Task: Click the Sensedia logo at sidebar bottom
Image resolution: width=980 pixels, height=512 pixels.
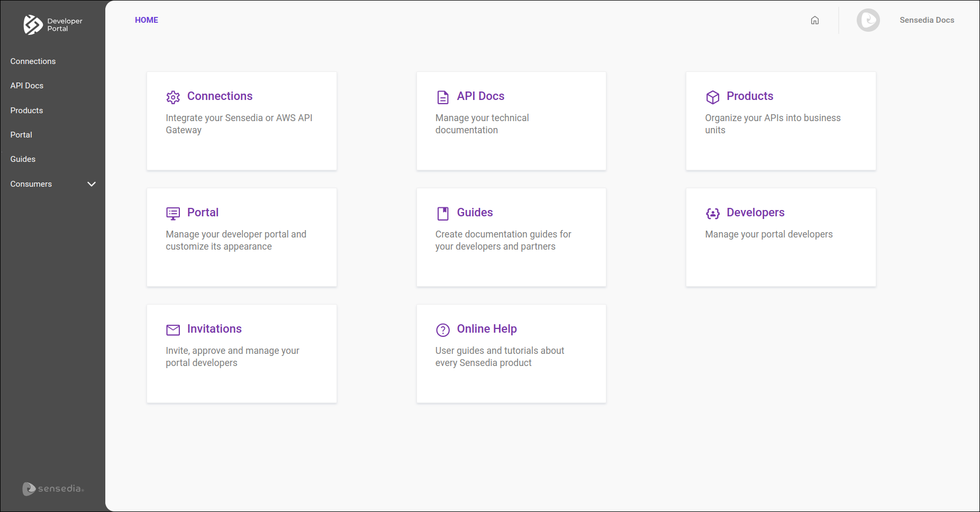Action: point(52,489)
